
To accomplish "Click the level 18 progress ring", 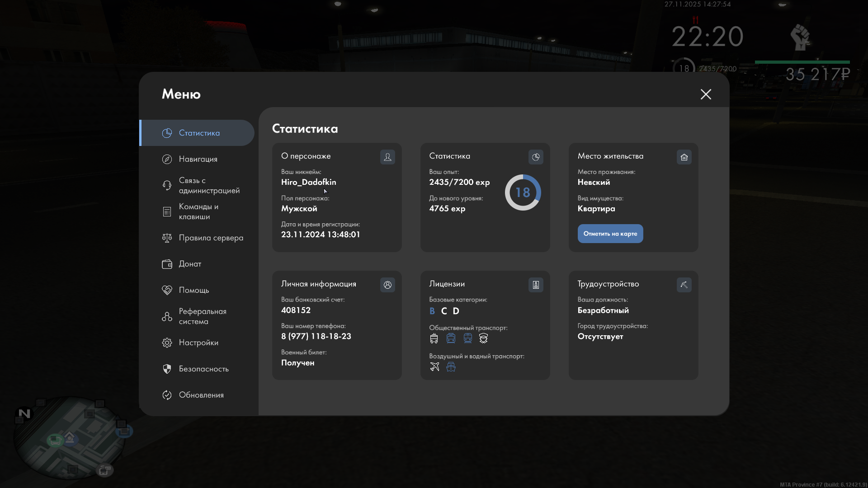I will point(523,192).
